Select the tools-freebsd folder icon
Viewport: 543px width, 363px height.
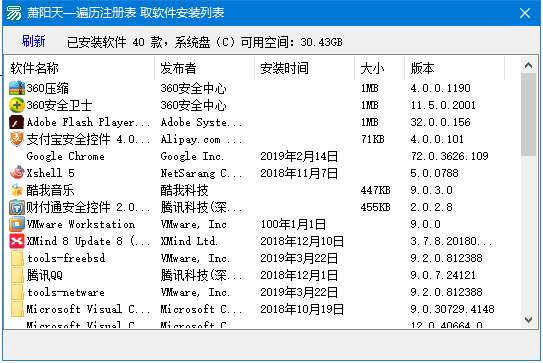point(17,258)
